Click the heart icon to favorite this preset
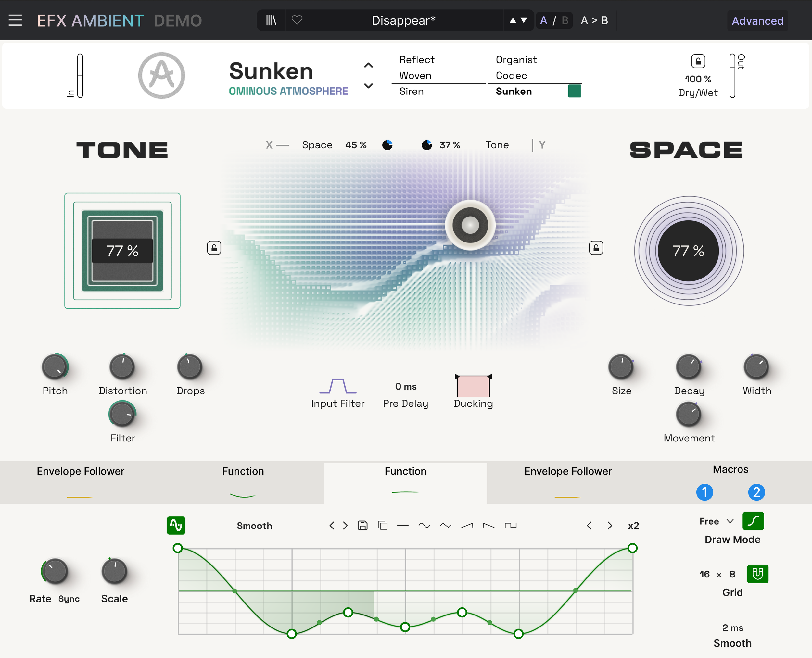Screen dimensions: 812x658 click(297, 20)
